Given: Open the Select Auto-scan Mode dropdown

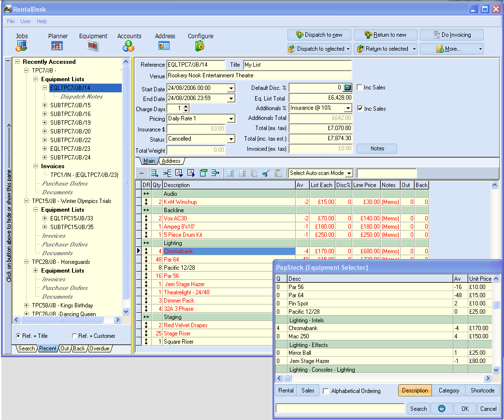Looking at the screenshot, I should click(349, 173).
